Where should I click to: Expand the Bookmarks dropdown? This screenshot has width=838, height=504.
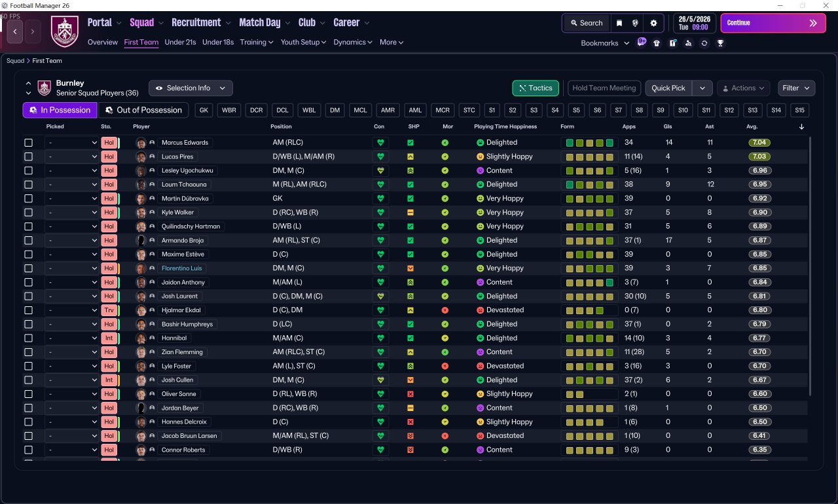605,43
